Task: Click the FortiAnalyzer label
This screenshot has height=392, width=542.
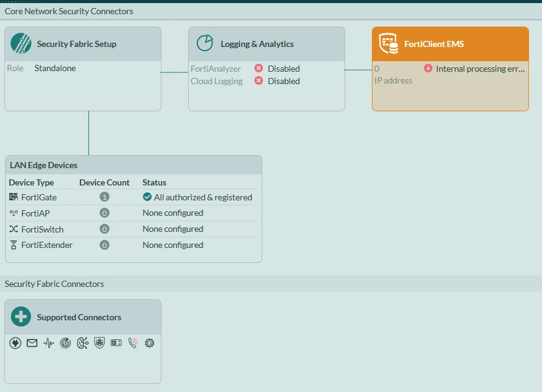Action: click(x=216, y=69)
